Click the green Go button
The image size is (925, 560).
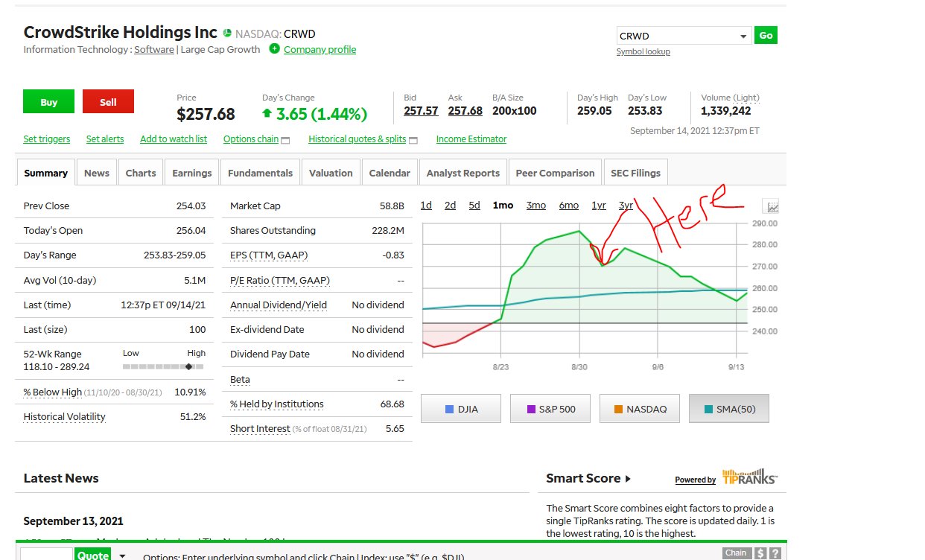coord(766,35)
